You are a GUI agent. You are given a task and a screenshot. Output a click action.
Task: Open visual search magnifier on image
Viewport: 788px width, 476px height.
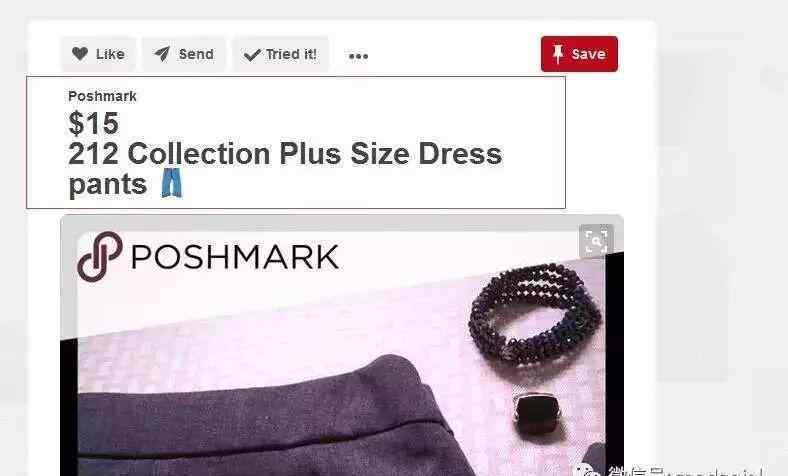click(x=597, y=241)
